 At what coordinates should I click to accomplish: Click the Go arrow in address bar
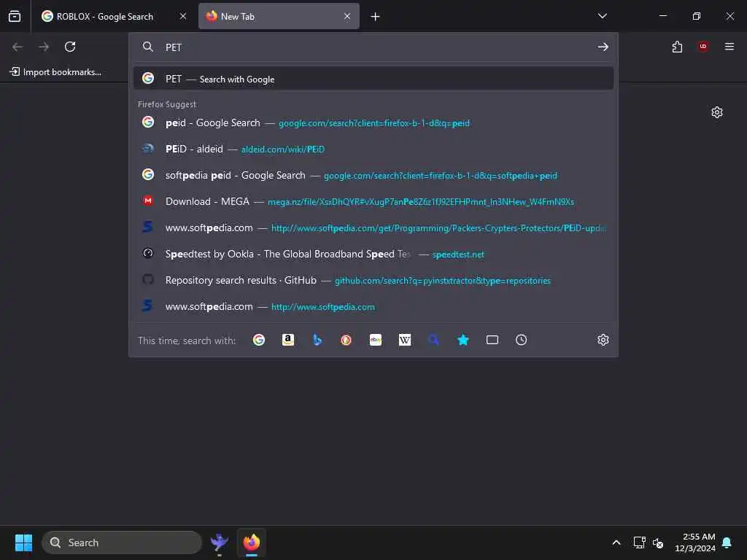[603, 47]
